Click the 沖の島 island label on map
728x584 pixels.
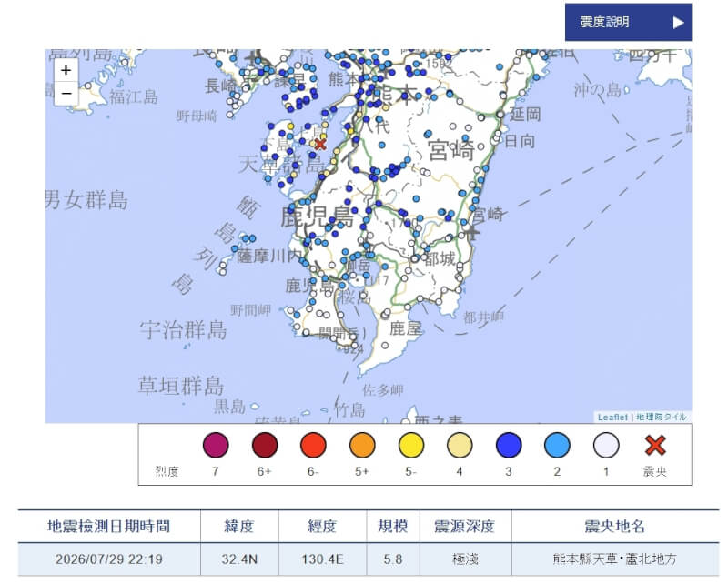[598, 89]
